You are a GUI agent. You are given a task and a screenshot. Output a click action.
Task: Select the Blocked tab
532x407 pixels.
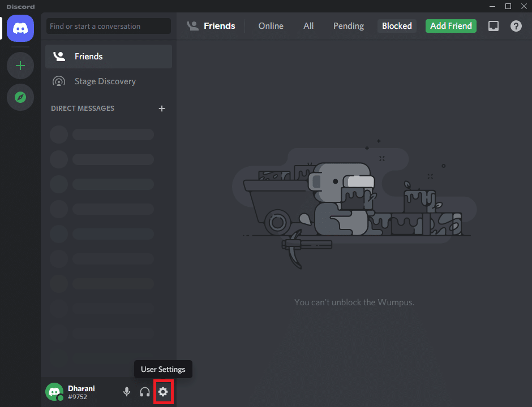coord(397,26)
